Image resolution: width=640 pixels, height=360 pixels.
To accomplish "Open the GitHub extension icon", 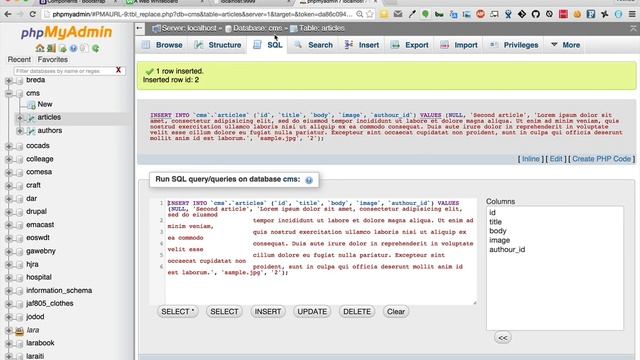I will pyautogui.click(x=536, y=14).
